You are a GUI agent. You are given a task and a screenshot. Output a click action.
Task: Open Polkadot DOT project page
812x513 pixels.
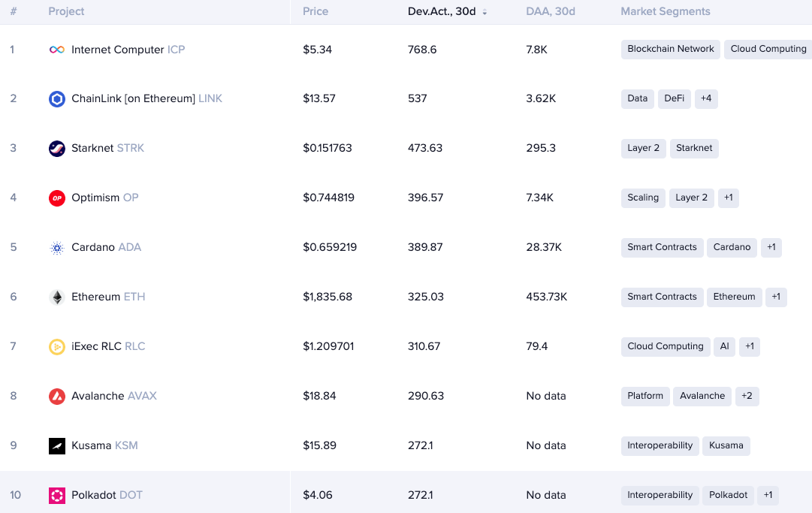point(107,496)
